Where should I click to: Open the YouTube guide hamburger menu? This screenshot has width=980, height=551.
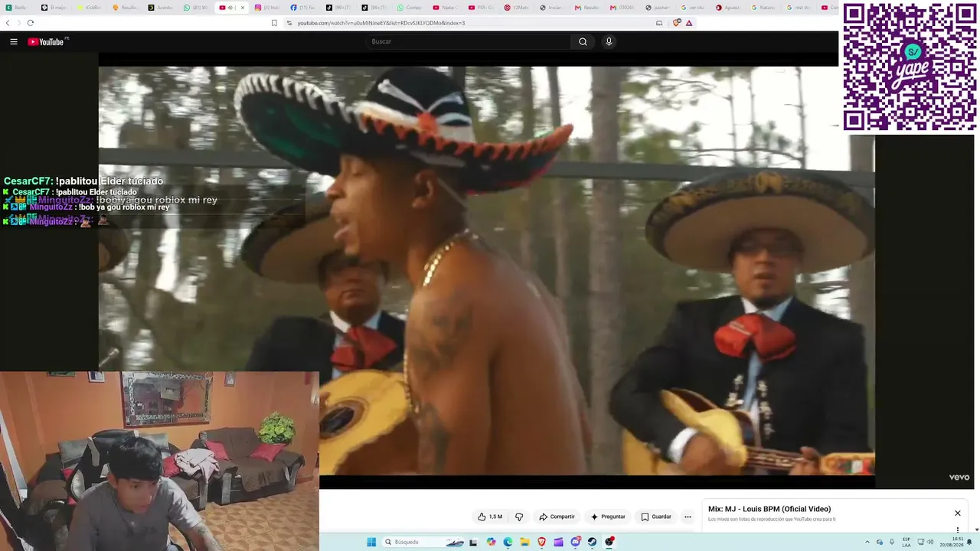[x=14, y=41]
